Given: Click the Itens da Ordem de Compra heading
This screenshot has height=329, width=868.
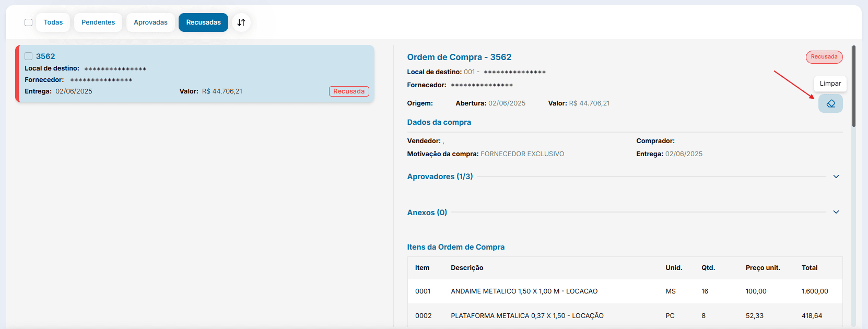Looking at the screenshot, I should 456,247.
